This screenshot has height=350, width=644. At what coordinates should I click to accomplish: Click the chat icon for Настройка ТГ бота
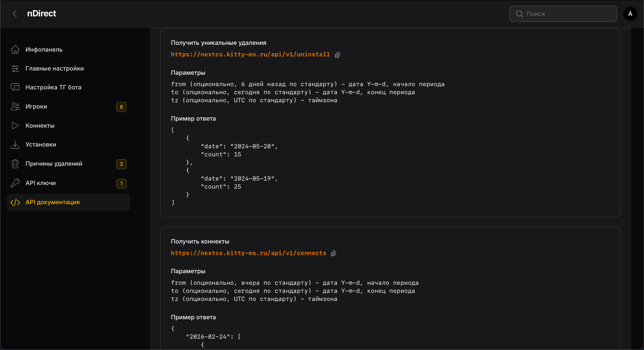(x=15, y=87)
